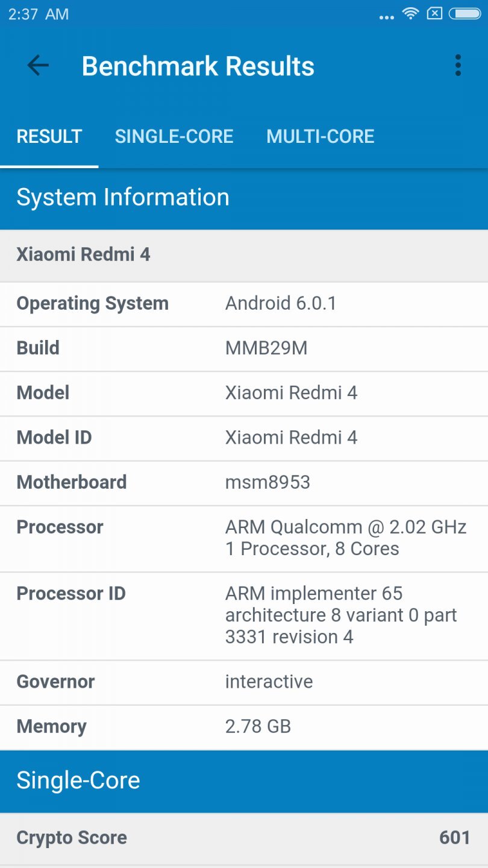
Task: Tap the Wi-Fi status icon
Action: (409, 13)
